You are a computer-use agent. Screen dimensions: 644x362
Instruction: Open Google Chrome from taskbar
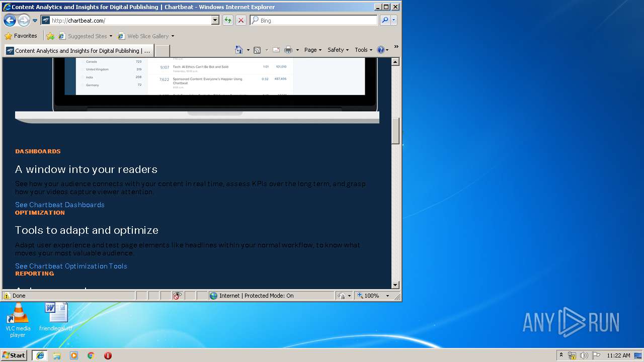(x=91, y=355)
